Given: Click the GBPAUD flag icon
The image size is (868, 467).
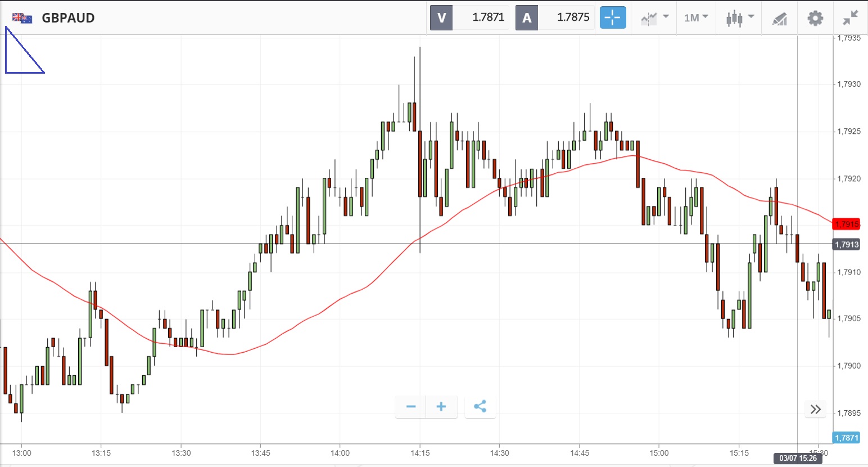Looking at the screenshot, I should pyautogui.click(x=22, y=18).
